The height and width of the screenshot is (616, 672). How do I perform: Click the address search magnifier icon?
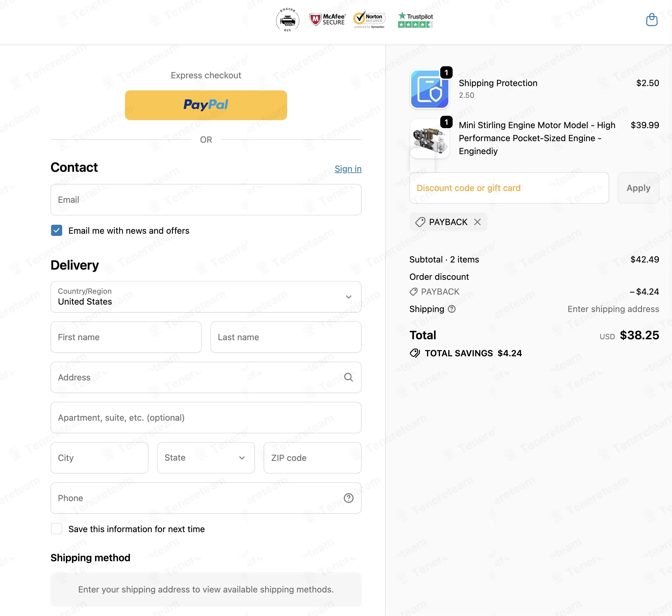pyautogui.click(x=348, y=377)
